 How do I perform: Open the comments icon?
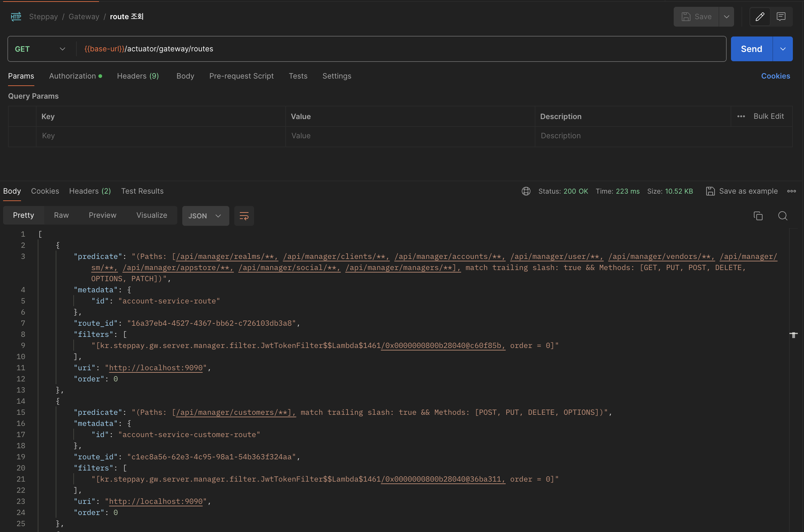[x=781, y=17]
